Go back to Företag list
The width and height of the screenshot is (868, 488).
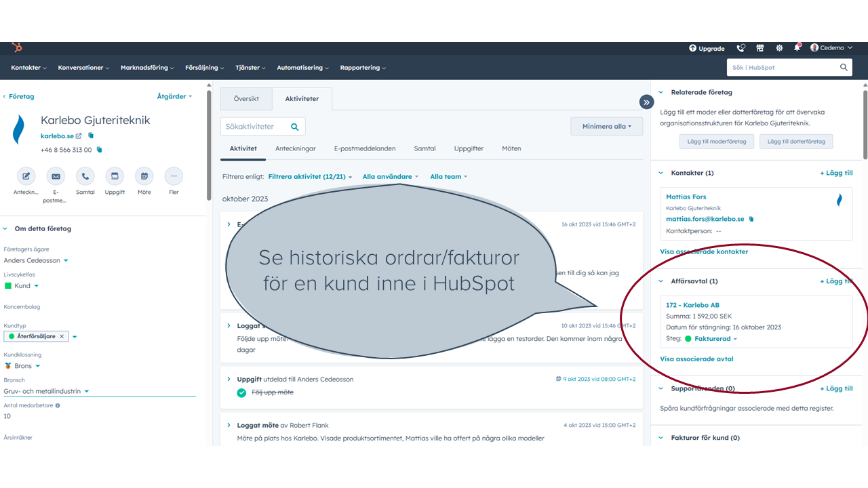tap(18, 96)
